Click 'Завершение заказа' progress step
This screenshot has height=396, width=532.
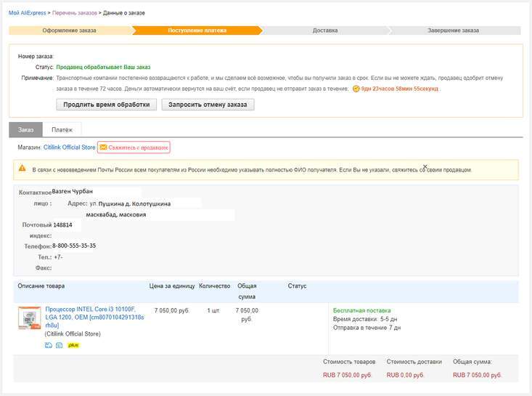click(454, 31)
